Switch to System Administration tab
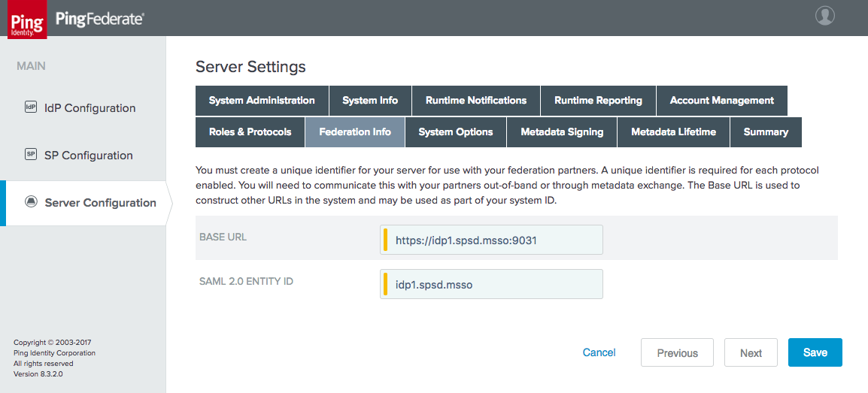Screen dimensions: 868x393 [x=262, y=101]
